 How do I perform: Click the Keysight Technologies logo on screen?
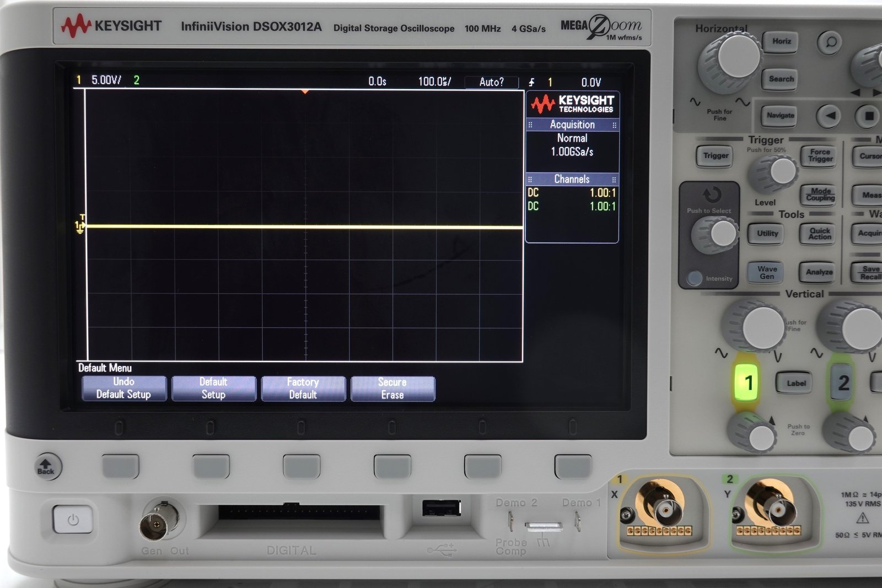pos(572,104)
